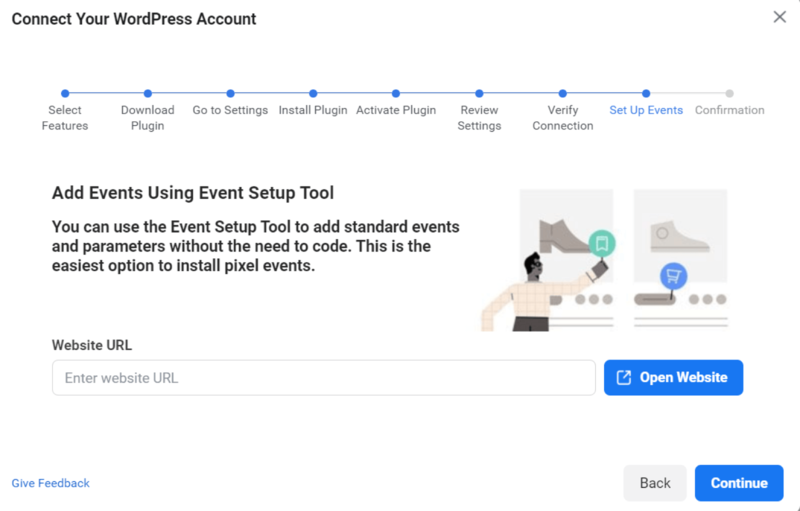Click the Confirmation step marker

[x=729, y=94]
